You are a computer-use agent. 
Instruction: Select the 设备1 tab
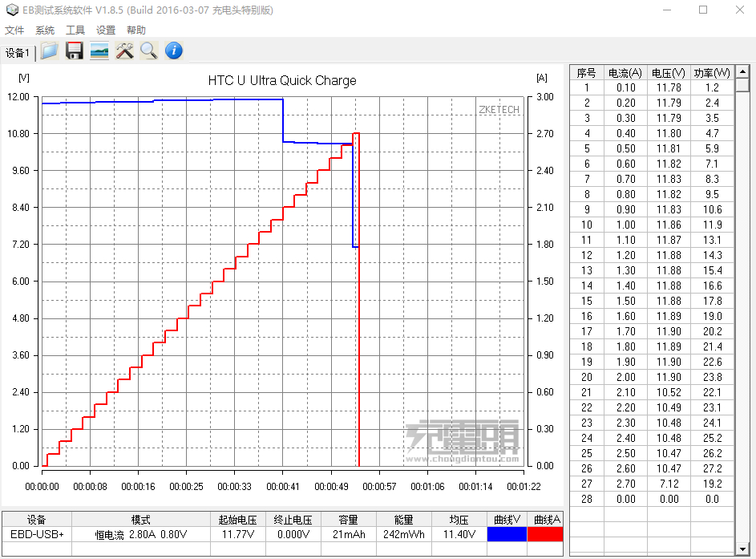(18, 53)
